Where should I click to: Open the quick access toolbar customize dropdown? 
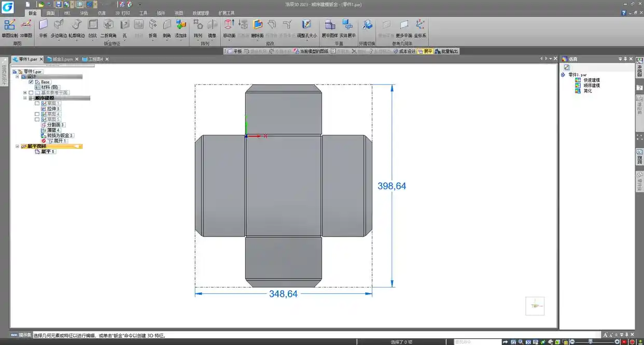(x=139, y=5)
